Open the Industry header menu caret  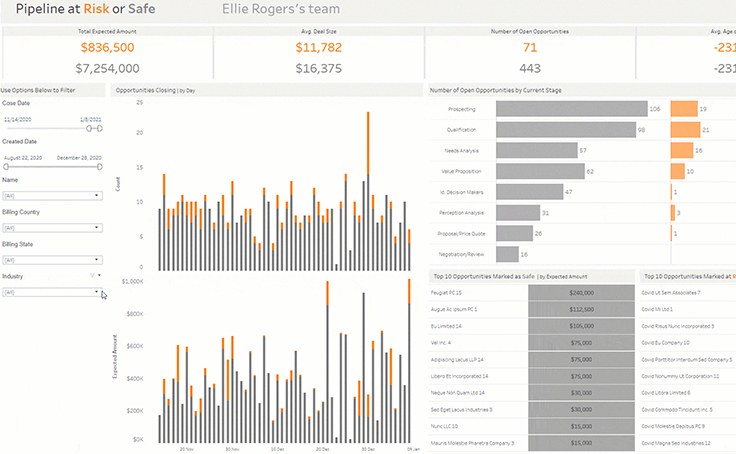(99, 275)
